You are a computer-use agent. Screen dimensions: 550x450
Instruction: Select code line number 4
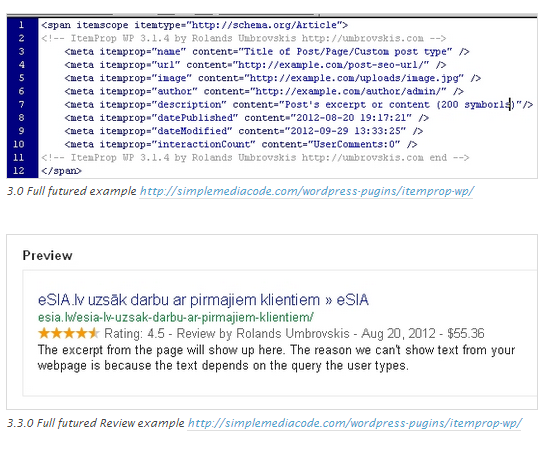click(x=21, y=65)
